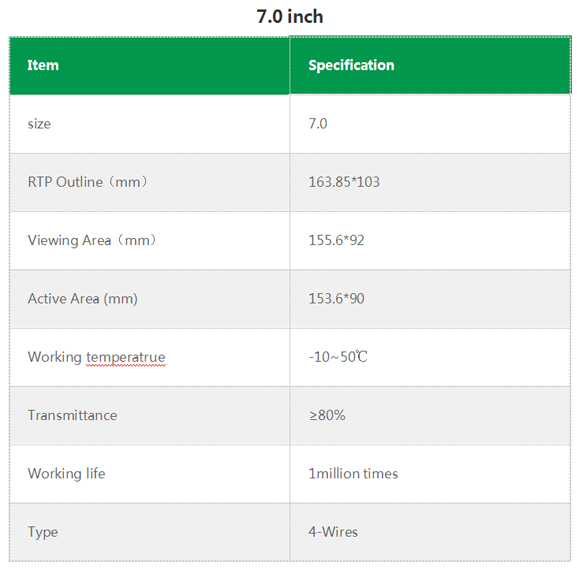Click the misspelled word 'temperatrue'
The image size is (577, 569).
(x=126, y=358)
